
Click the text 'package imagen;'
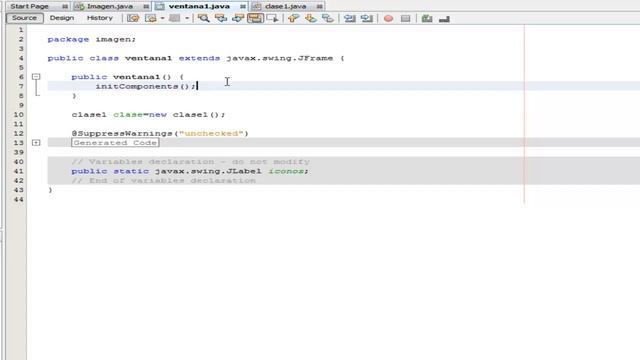coord(91,39)
